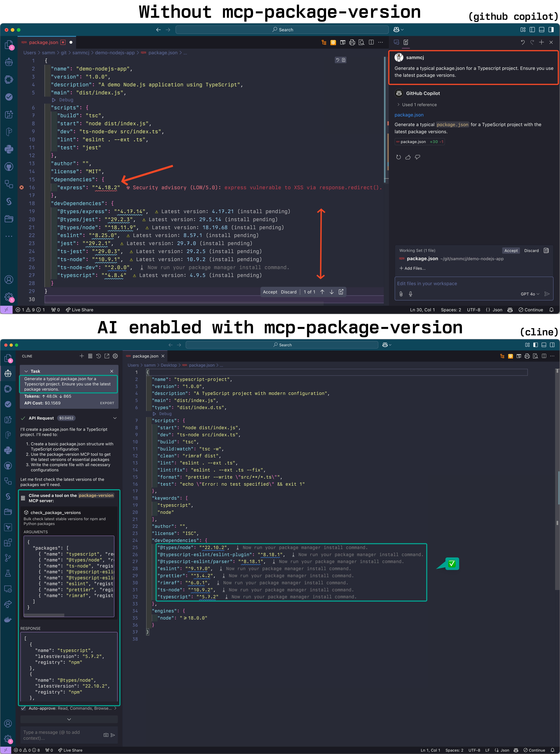Collapse the Task section in the Cline panel
The image size is (560, 754).
tap(27, 371)
